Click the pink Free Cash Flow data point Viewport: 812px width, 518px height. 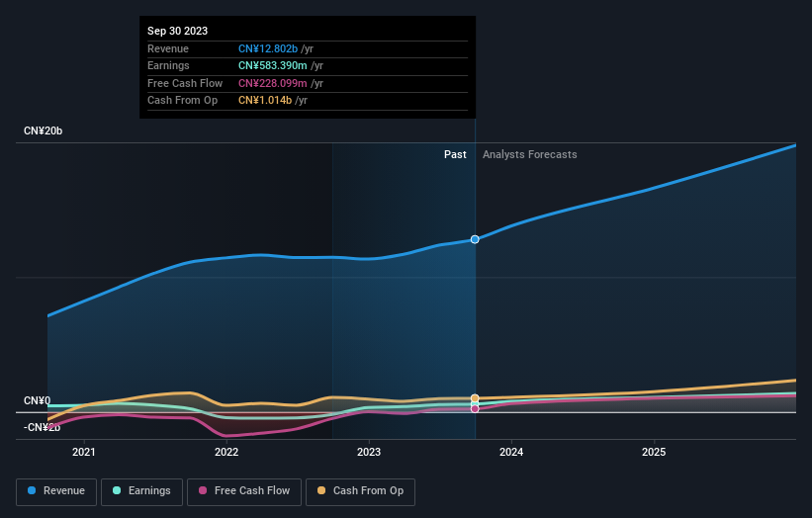point(475,409)
